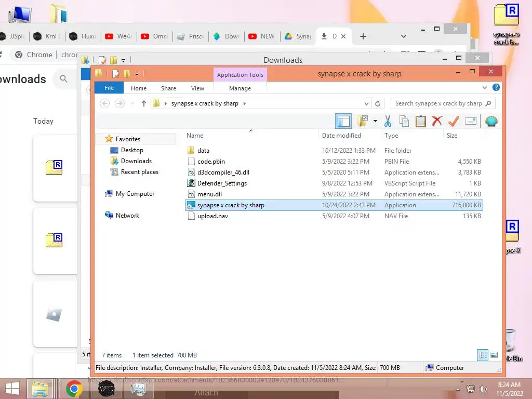Go up one folder level
Image resolution: width=532 pixels, height=399 pixels.
click(143, 103)
